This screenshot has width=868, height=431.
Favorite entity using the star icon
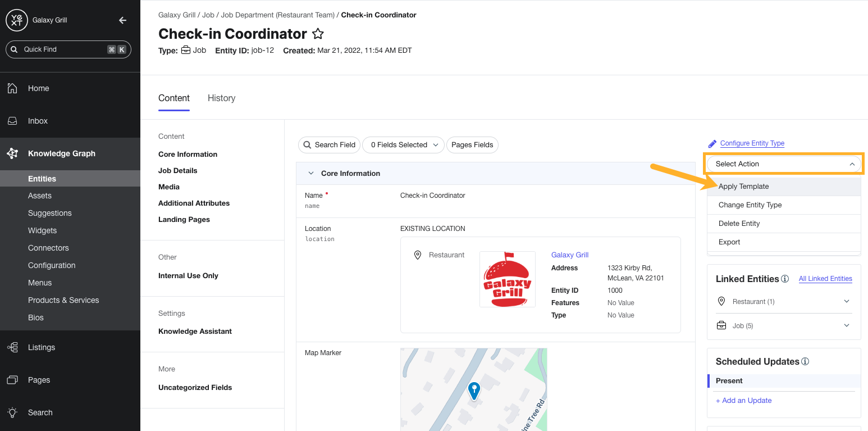click(318, 34)
